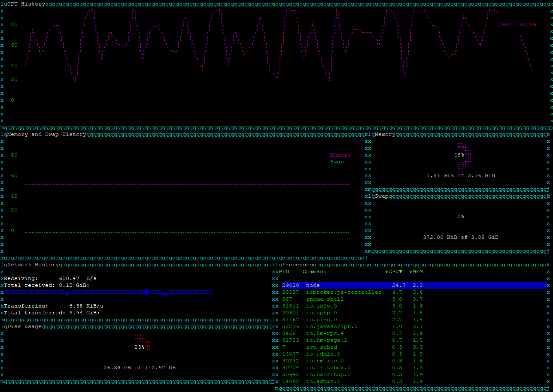Sort processes by the %CPU column header
Viewport: 553px width, 392px height.
pos(394,271)
